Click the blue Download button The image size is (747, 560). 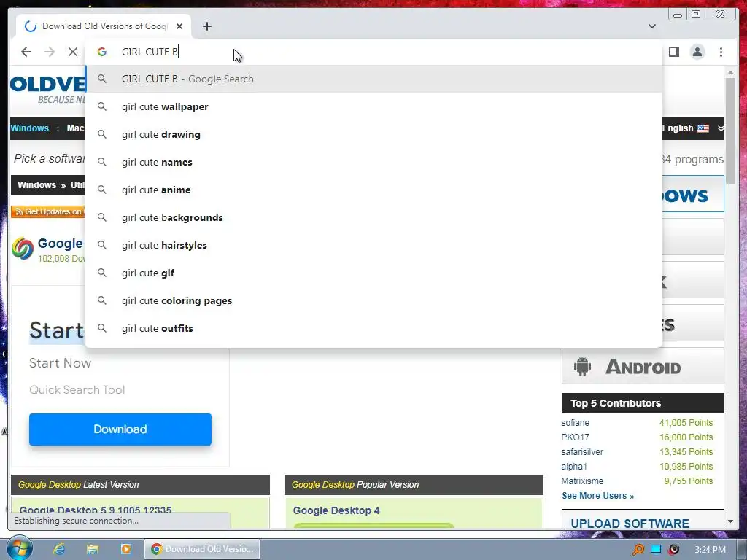[120, 429]
